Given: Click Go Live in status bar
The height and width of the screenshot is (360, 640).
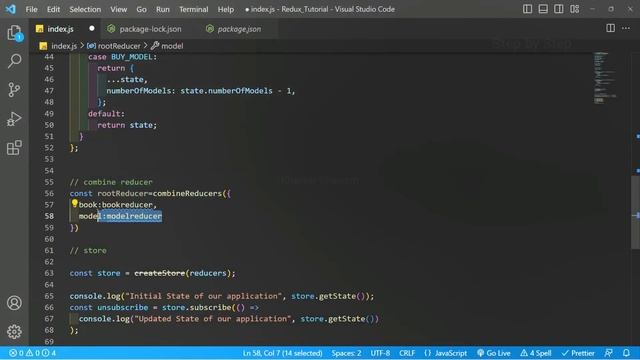Looking at the screenshot, I should [494, 353].
